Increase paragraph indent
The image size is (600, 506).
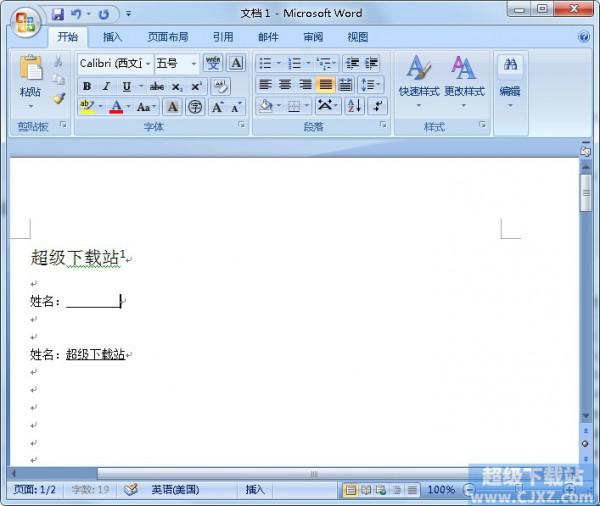click(371, 63)
